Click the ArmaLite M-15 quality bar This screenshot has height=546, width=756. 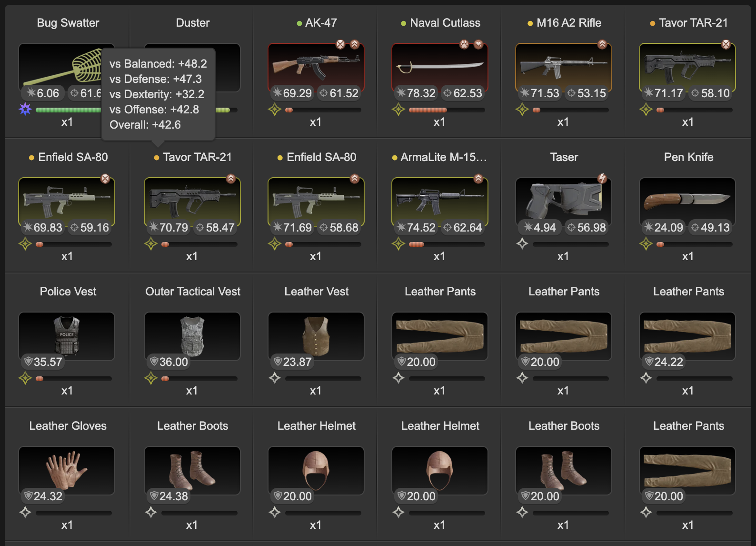click(447, 244)
